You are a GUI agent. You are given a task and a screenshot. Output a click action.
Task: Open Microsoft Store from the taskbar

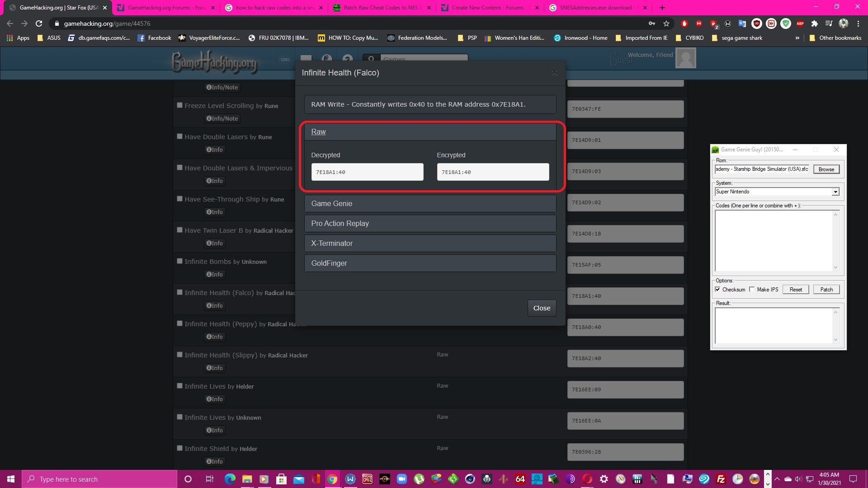[281, 479]
